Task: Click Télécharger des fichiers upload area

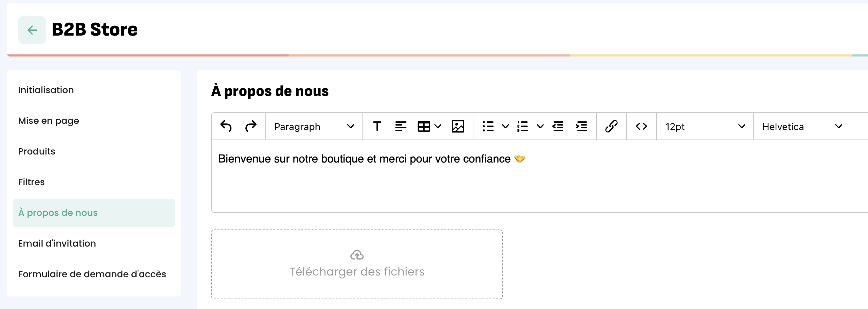Action: pyautogui.click(x=357, y=264)
